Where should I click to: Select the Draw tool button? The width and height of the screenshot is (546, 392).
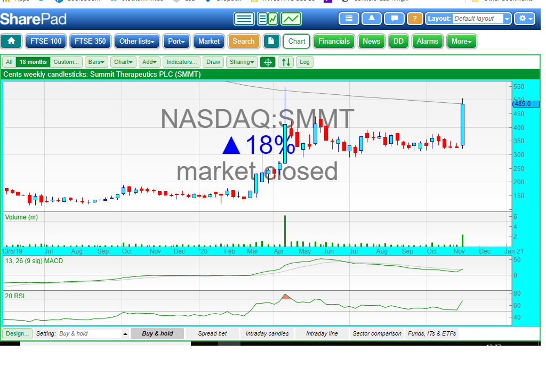[213, 62]
